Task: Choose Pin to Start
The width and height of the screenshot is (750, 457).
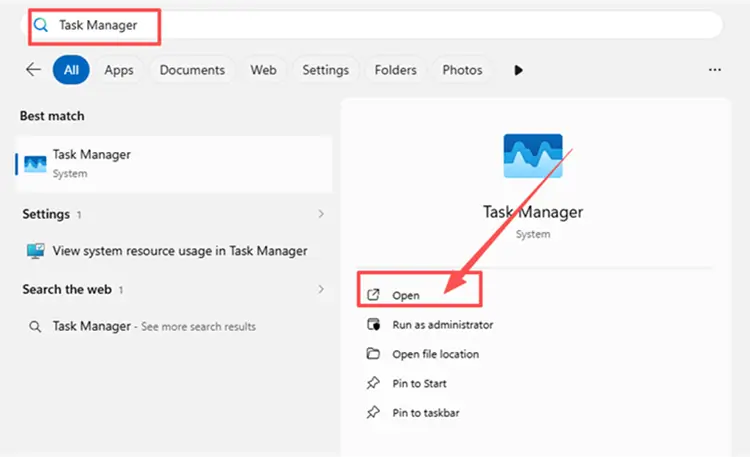Action: tap(419, 383)
